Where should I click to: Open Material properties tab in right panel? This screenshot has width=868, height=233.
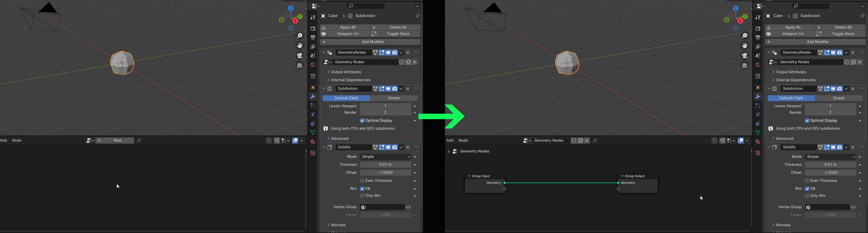[x=758, y=142]
